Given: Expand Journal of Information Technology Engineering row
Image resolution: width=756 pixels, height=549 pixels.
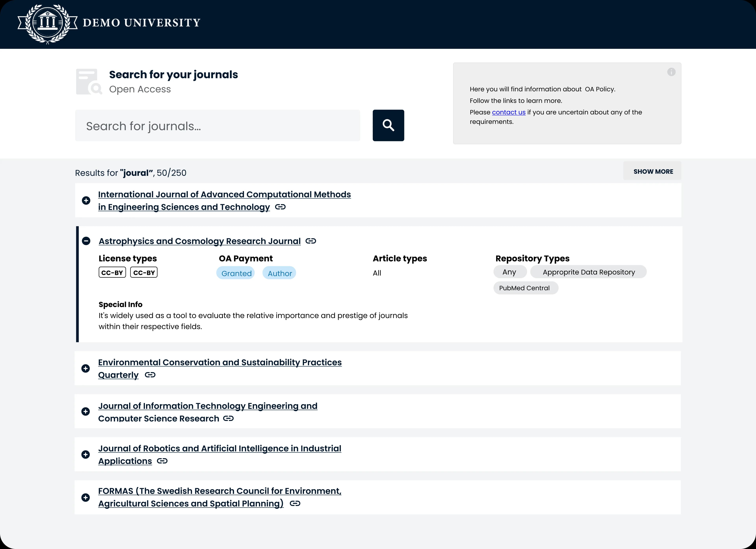Looking at the screenshot, I should (x=86, y=411).
